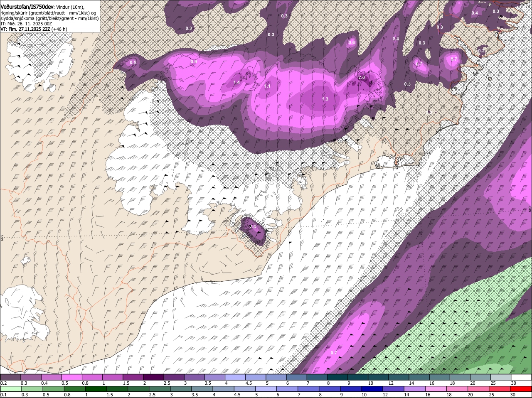Click the "10" label on the rain scale

point(364,395)
